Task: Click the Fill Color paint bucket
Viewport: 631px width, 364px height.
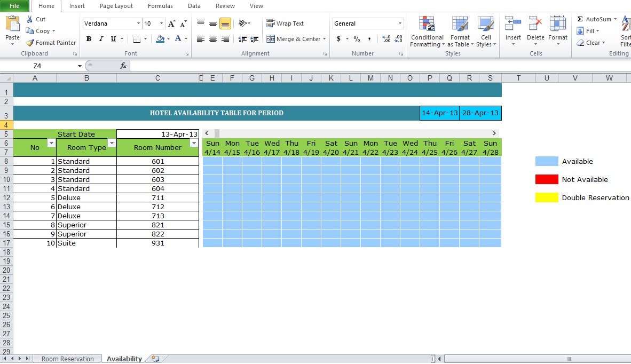Action: pos(160,39)
